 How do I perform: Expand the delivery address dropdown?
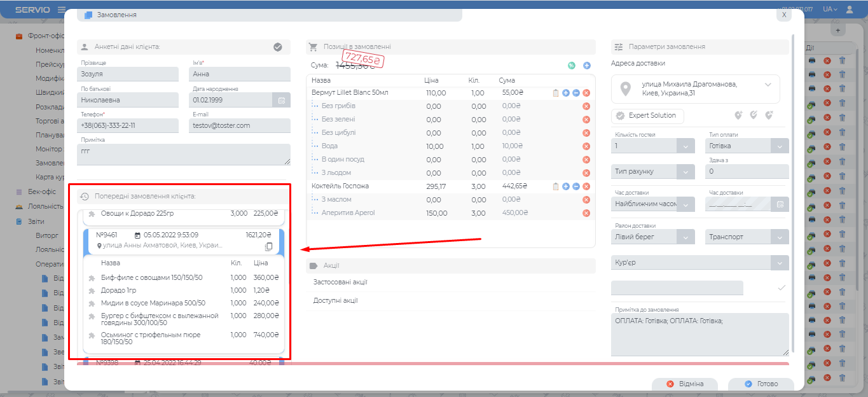[x=768, y=85]
